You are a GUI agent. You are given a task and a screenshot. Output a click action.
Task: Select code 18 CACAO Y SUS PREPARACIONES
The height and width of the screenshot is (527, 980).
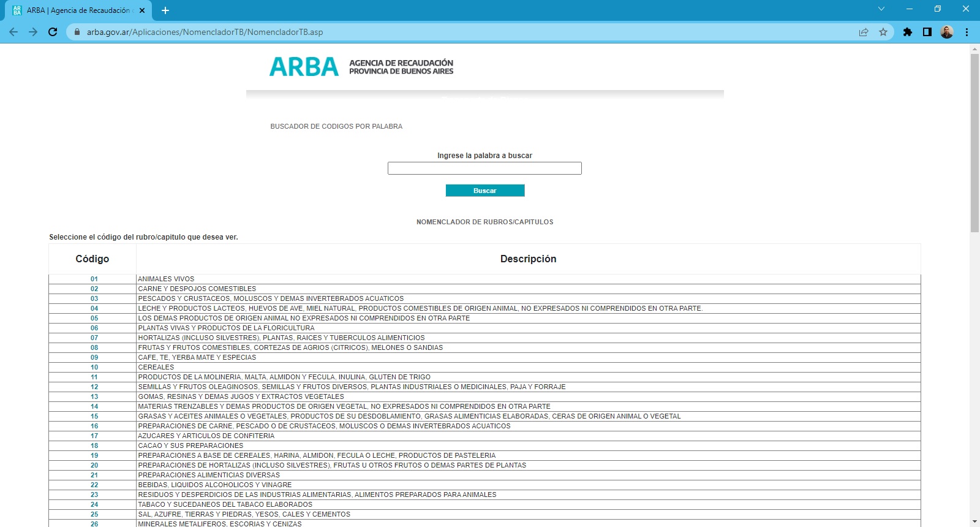(94, 445)
